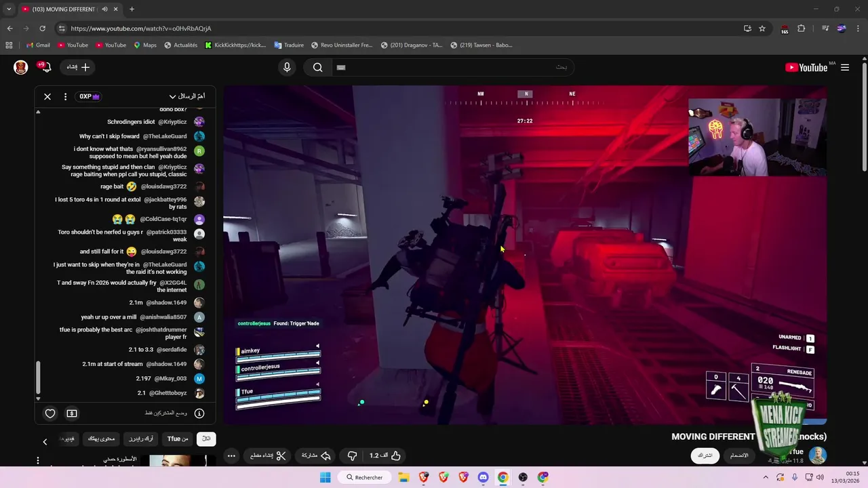Screen dimensions: 868x488
Task: Click @Ghettoboyz '2.1' chat message
Action: point(171,393)
